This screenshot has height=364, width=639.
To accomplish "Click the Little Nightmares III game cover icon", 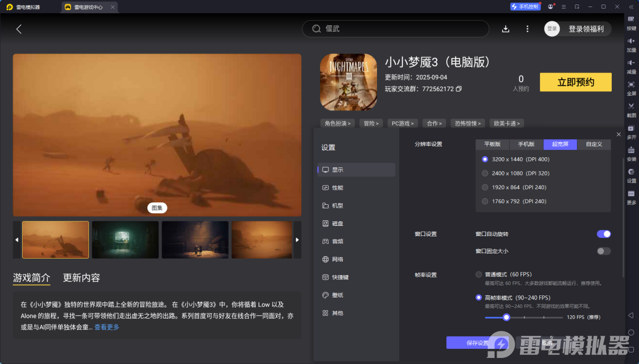I will [x=349, y=82].
